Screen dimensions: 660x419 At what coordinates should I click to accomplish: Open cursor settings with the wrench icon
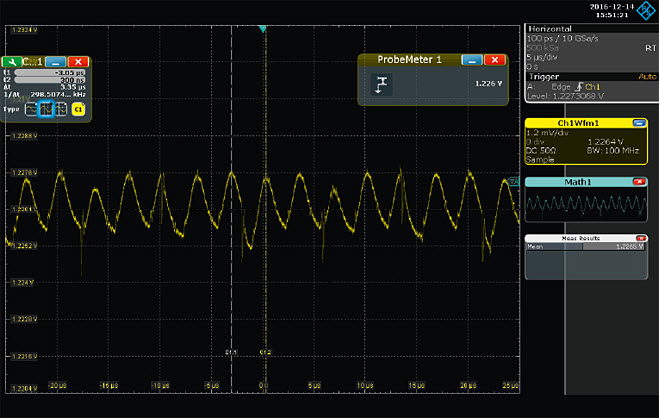point(13,62)
